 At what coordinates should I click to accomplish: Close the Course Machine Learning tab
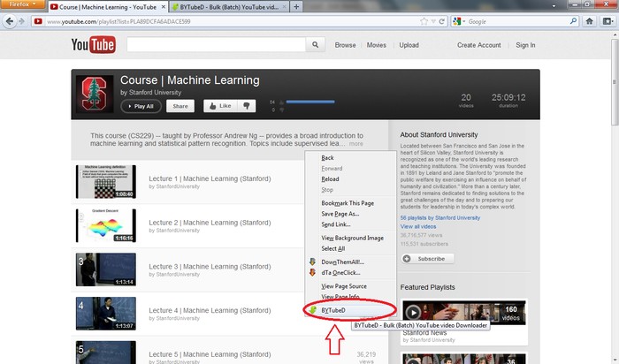(x=163, y=7)
